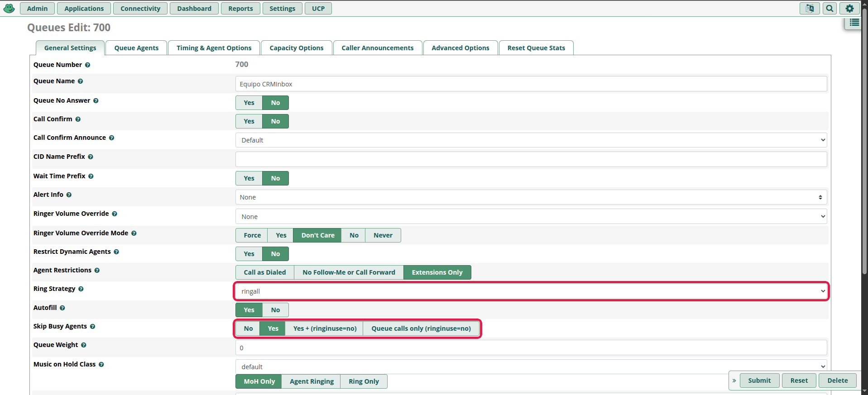Set Queue No Answer to Yes
Viewport: 868px width, 395px height.
click(x=249, y=103)
